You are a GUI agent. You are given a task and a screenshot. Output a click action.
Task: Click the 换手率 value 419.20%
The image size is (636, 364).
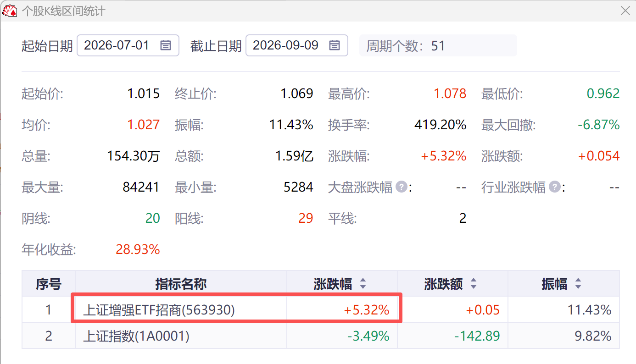coord(441,125)
